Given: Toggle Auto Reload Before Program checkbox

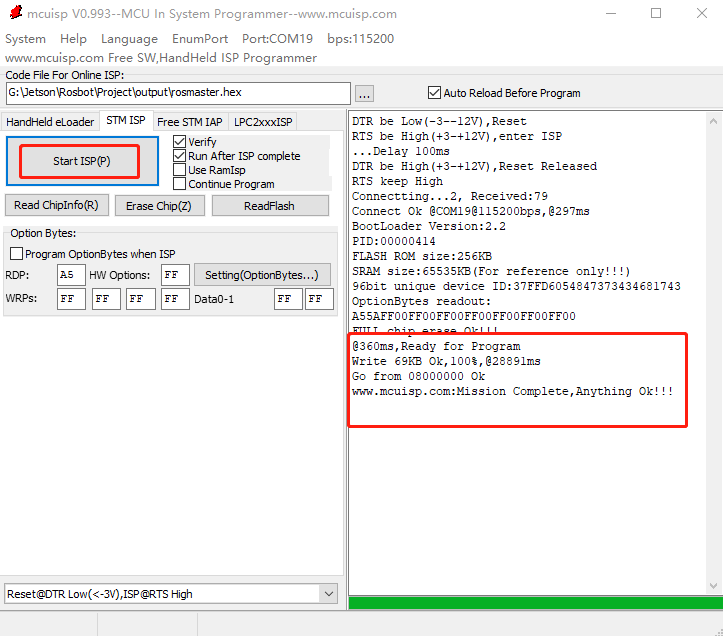Looking at the screenshot, I should pyautogui.click(x=434, y=93).
